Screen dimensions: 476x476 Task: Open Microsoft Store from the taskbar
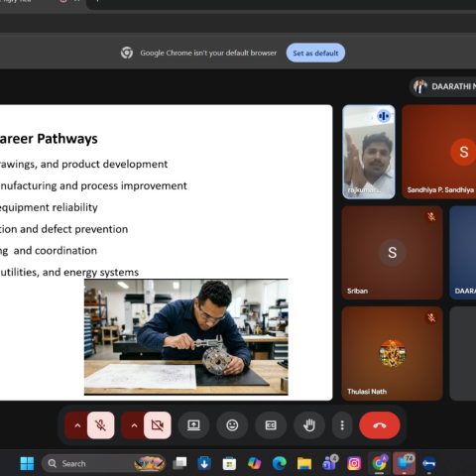click(229, 463)
